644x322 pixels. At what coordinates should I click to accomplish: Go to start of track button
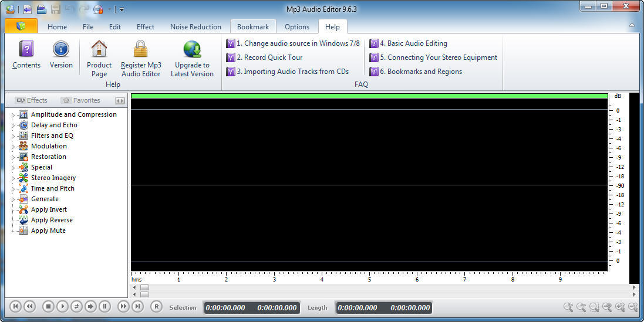[x=16, y=306]
